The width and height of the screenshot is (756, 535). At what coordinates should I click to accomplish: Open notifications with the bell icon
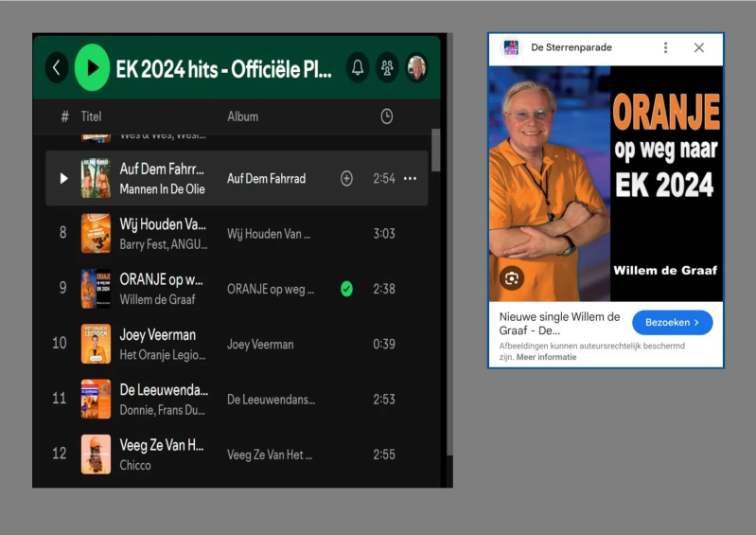(358, 67)
